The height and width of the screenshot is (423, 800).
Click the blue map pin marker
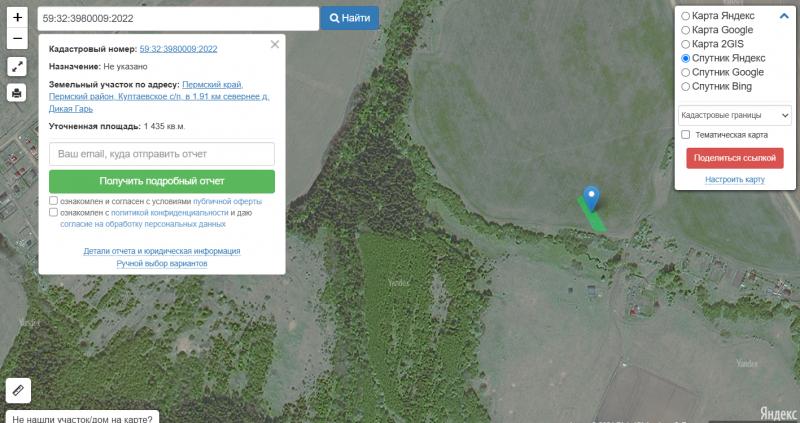(591, 198)
